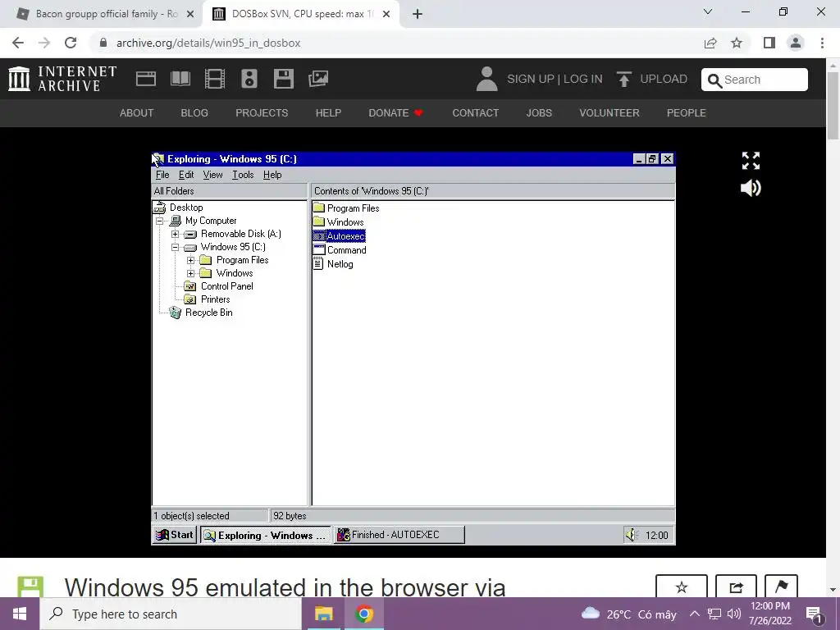Show hidden system tray icons
The image size is (840, 630).
(x=694, y=614)
